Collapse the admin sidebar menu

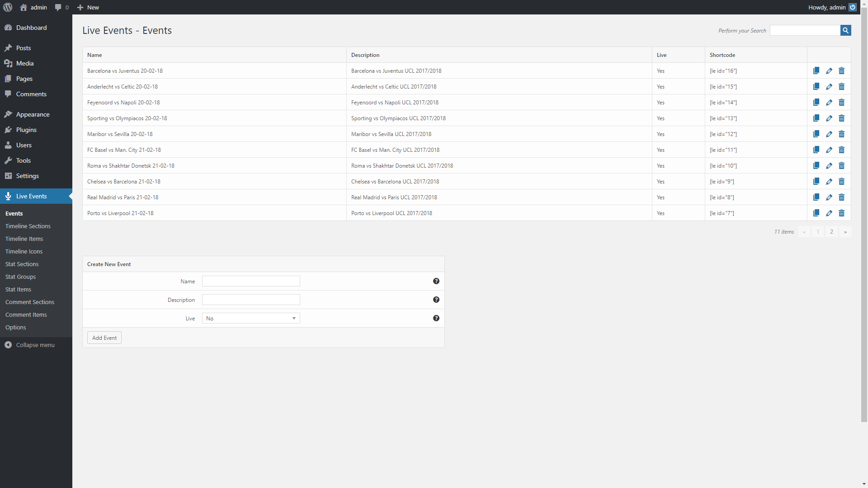coord(30,345)
